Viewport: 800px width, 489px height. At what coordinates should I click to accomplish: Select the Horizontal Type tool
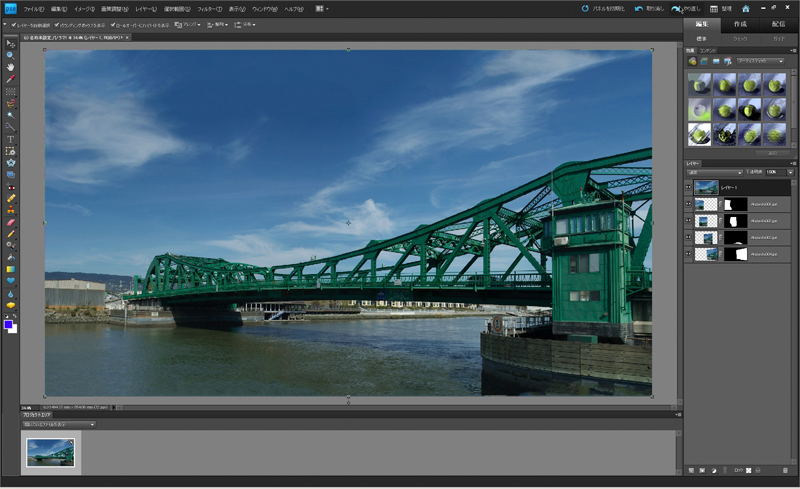[x=11, y=139]
